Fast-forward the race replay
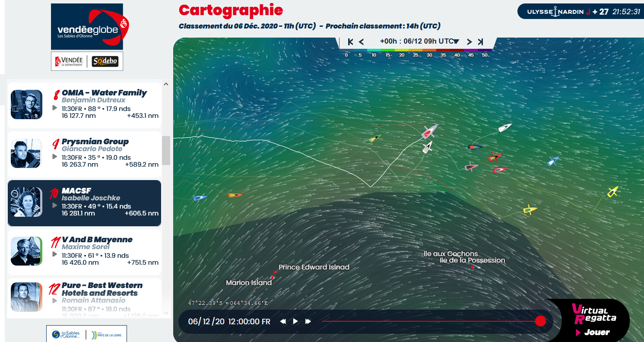The width and height of the screenshot is (644, 342). tap(308, 321)
